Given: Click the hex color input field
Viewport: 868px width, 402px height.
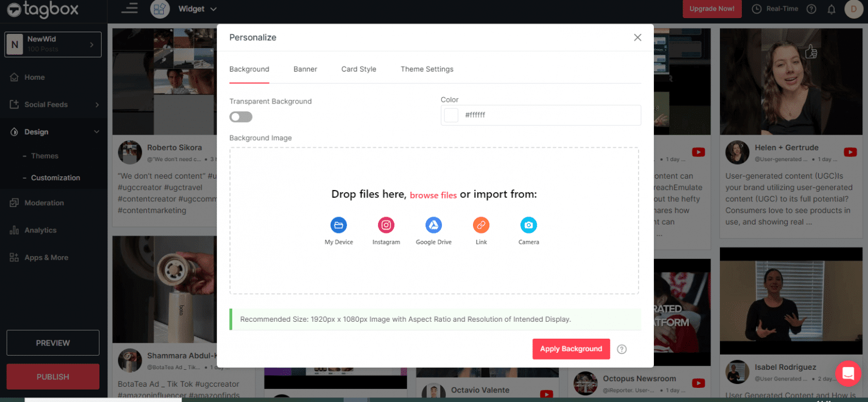Looking at the screenshot, I should pyautogui.click(x=548, y=115).
